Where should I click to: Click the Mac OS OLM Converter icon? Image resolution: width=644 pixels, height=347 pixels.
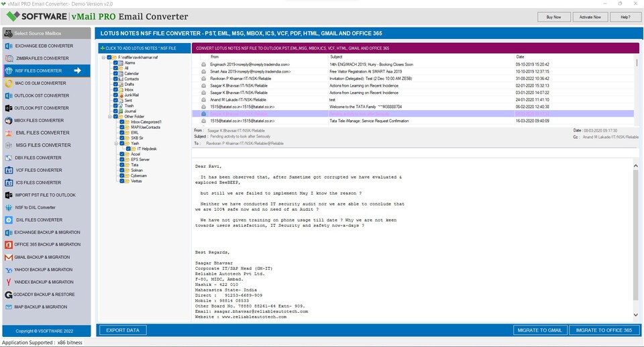[9, 83]
